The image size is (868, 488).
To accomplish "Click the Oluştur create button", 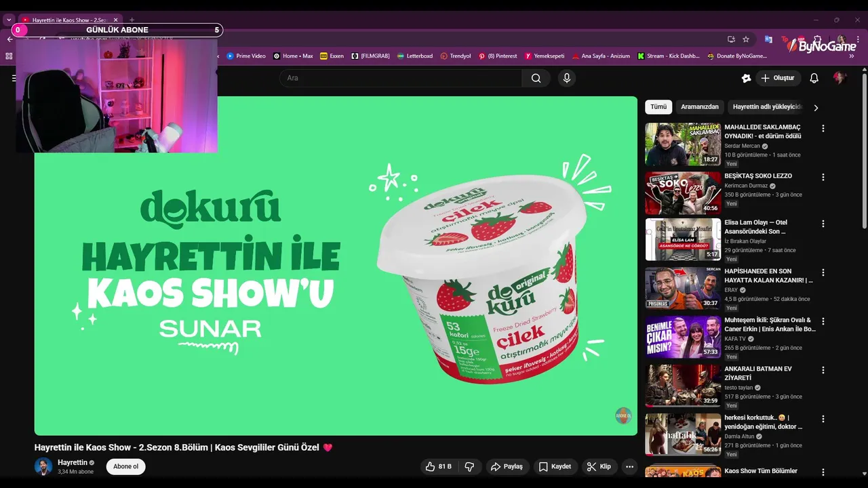I will [x=777, y=78].
